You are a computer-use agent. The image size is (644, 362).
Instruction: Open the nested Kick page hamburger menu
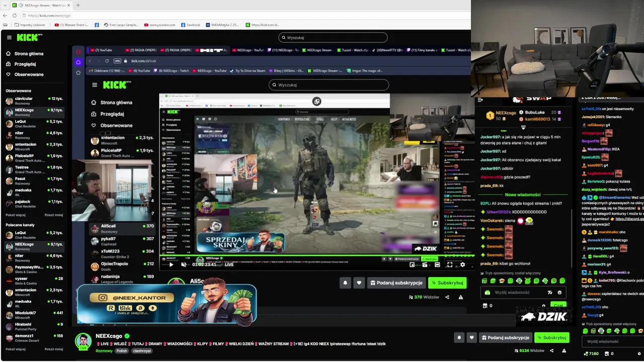point(94,85)
